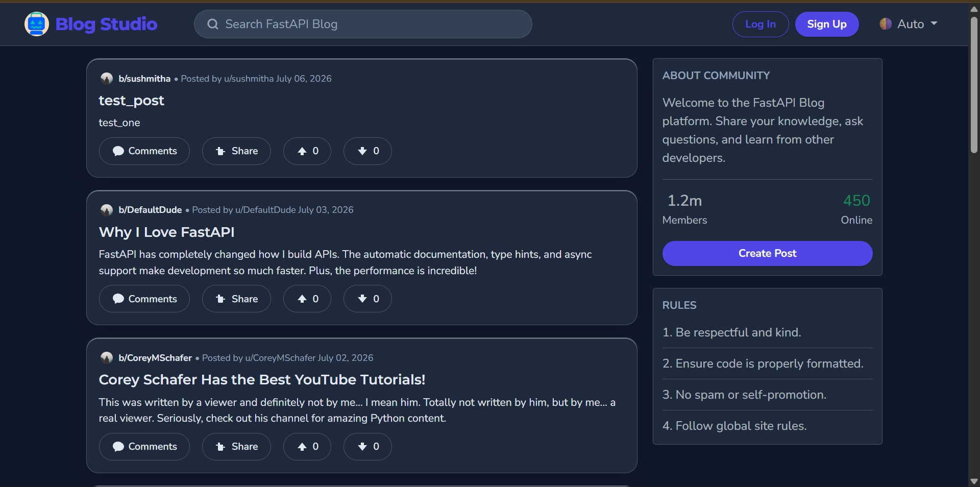
Task: Click the Sign Up button
Action: coord(827,24)
